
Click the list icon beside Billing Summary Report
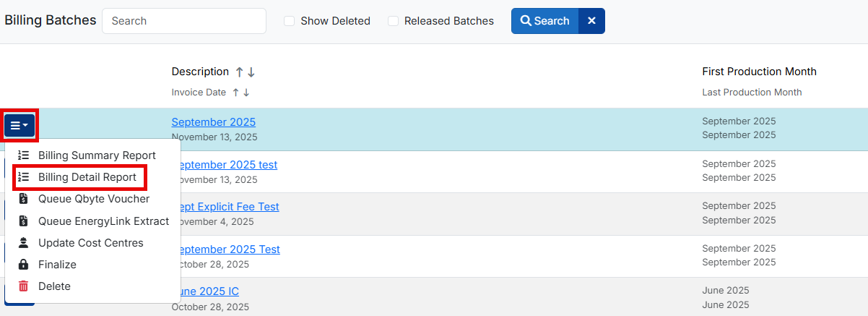[23, 155]
